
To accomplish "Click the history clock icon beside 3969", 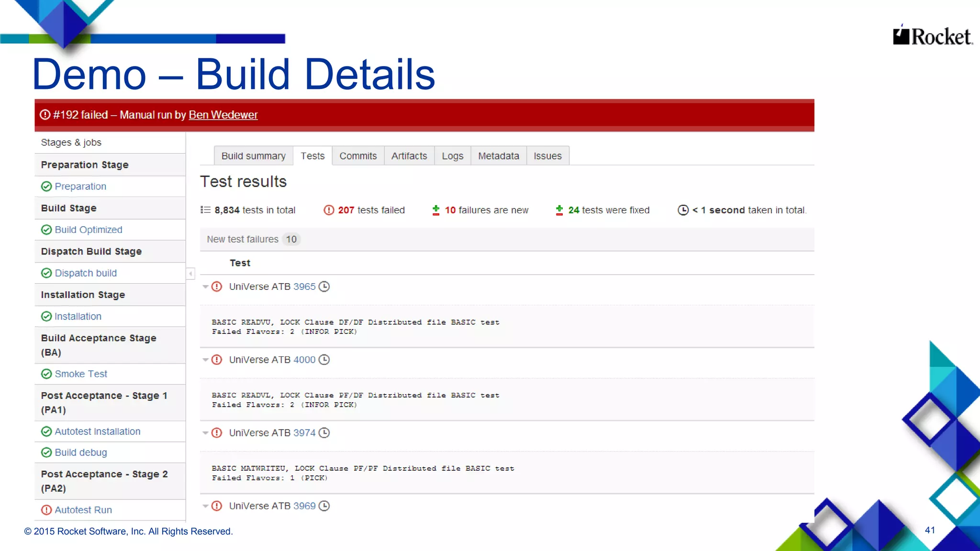I will click(x=324, y=506).
